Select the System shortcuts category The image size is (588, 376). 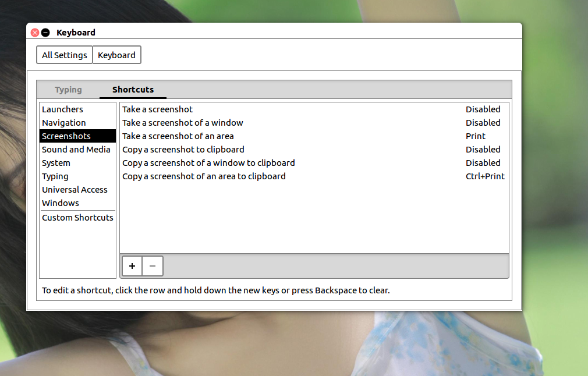coord(56,163)
